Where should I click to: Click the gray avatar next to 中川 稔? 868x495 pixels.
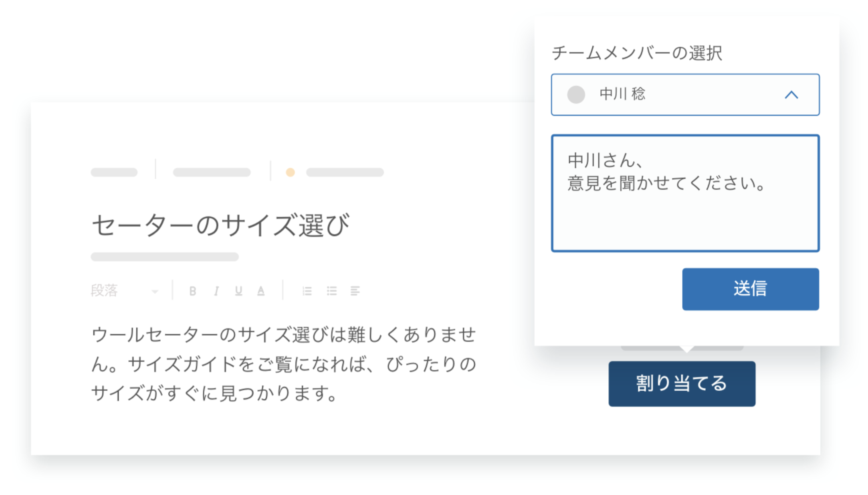576,95
